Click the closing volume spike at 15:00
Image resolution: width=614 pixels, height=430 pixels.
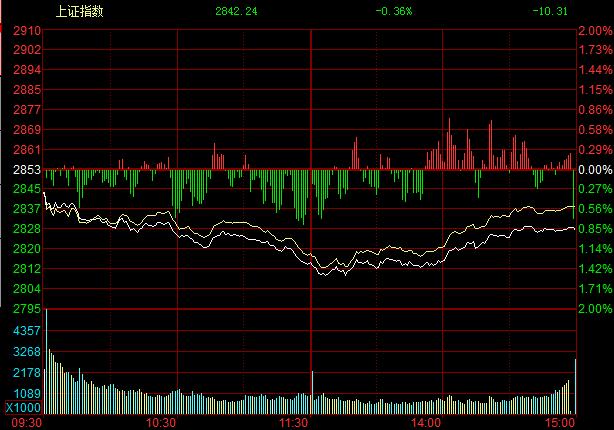tap(575, 386)
